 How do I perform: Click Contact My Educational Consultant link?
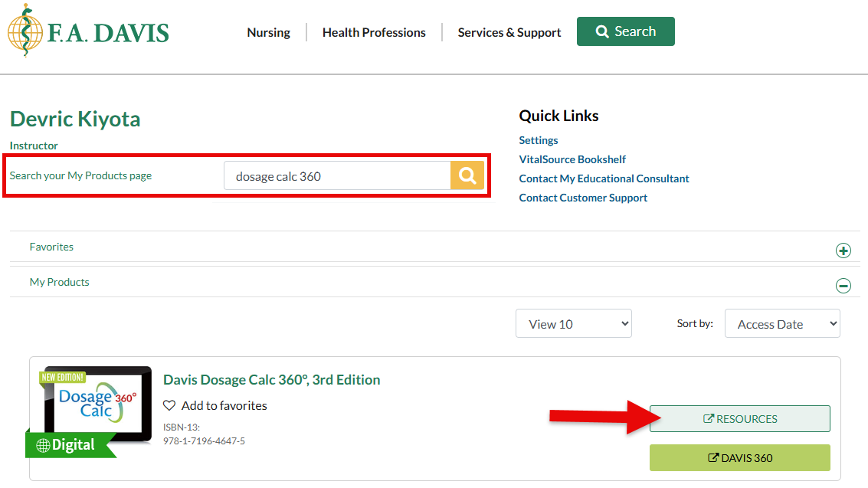604,178
